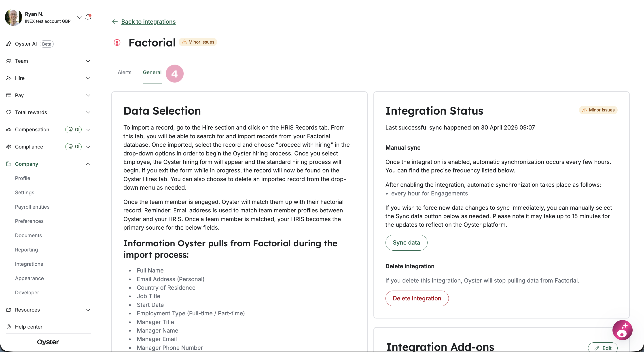Click the Sync data button

406,243
